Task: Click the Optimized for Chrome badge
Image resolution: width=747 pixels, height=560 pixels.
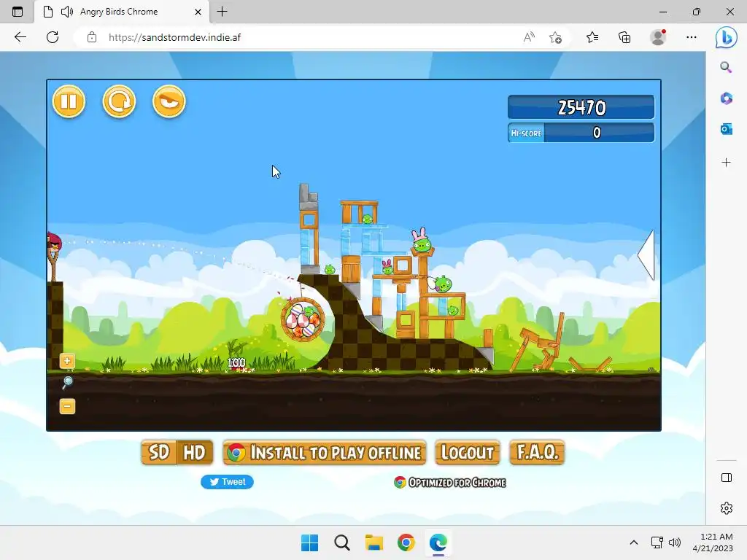Action: pos(449,483)
